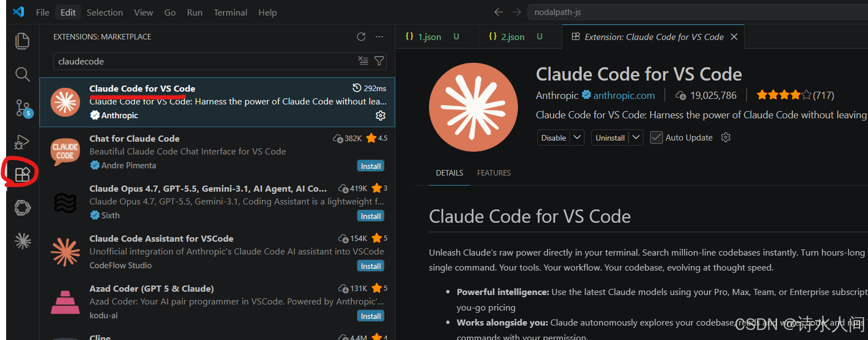Open the Selection menu

[x=104, y=12]
